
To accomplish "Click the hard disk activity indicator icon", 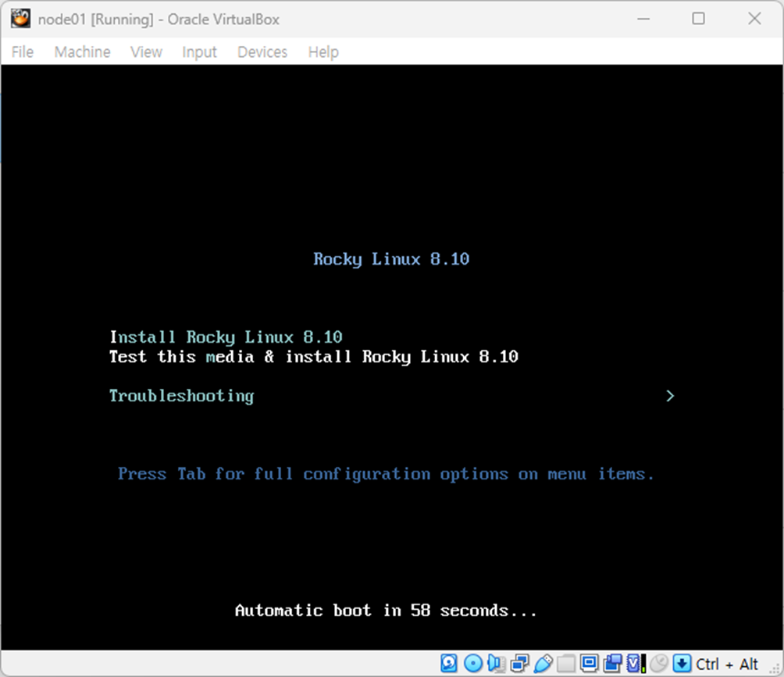I will [448, 664].
